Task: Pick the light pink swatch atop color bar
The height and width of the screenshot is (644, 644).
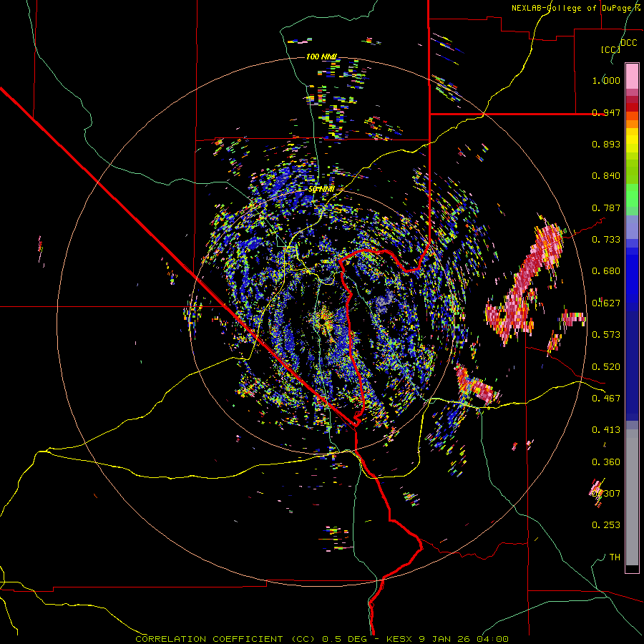Action: tap(632, 76)
